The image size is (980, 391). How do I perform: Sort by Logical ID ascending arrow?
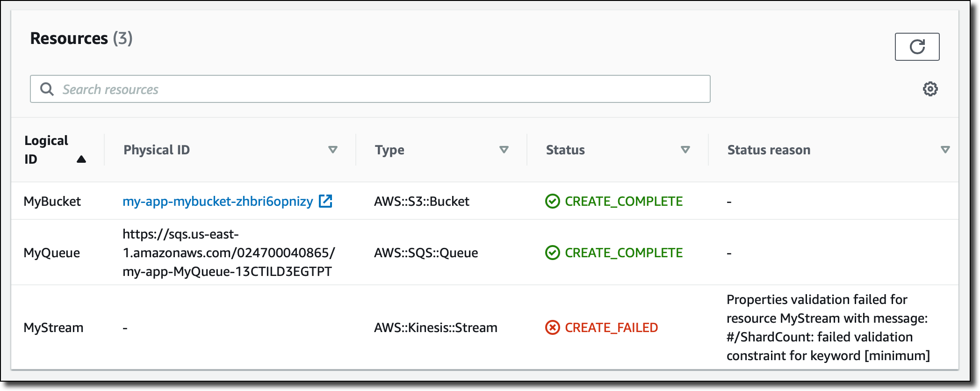coord(81,159)
